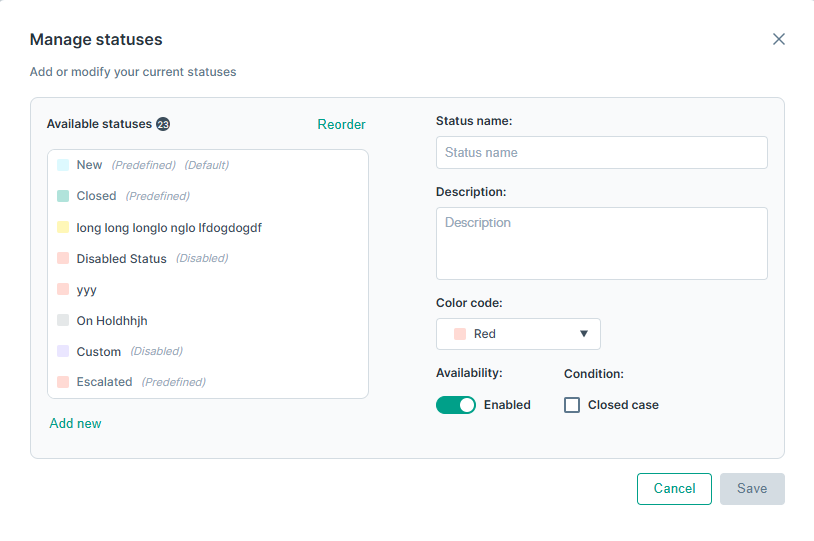
Task: Check the Closed case checkbox
Action: tap(572, 405)
